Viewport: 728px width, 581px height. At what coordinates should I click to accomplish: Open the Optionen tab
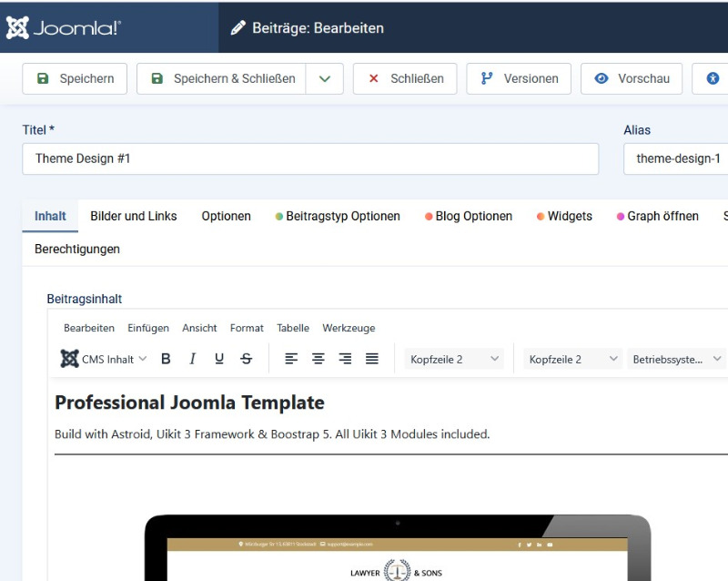[226, 216]
